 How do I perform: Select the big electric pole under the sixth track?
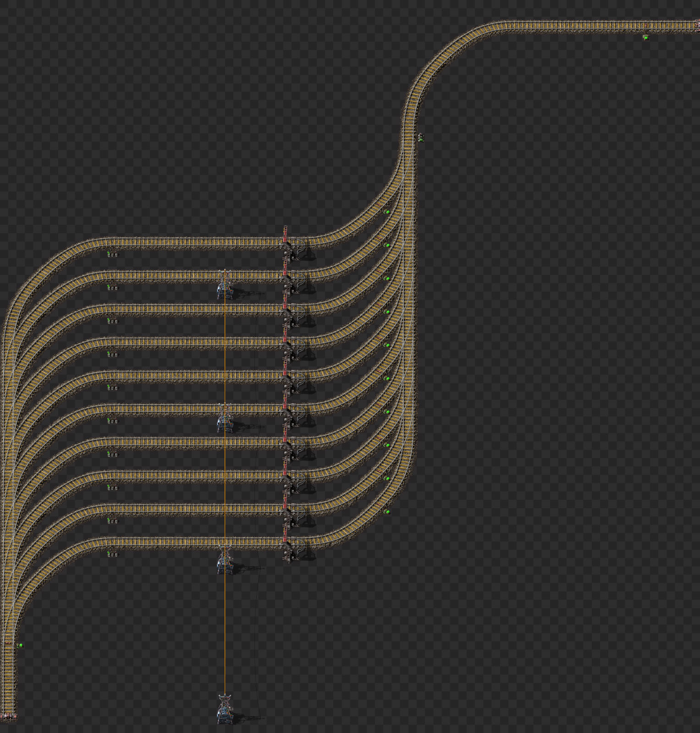click(224, 418)
